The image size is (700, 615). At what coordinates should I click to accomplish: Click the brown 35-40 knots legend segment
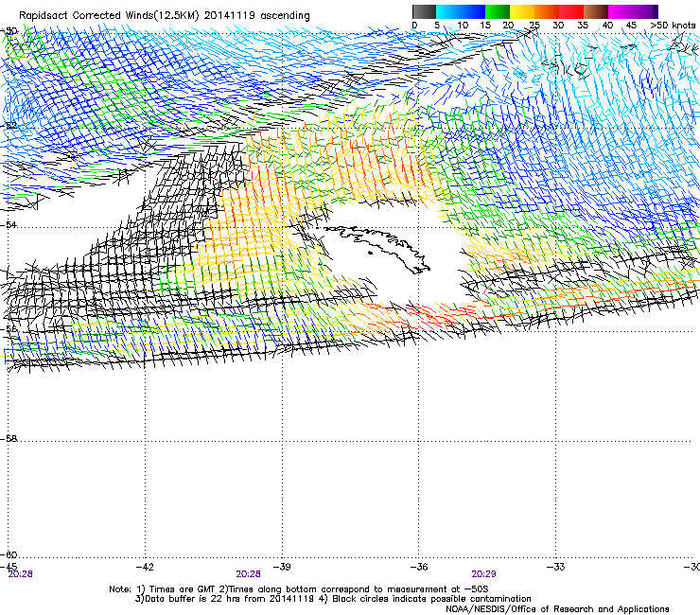point(596,11)
